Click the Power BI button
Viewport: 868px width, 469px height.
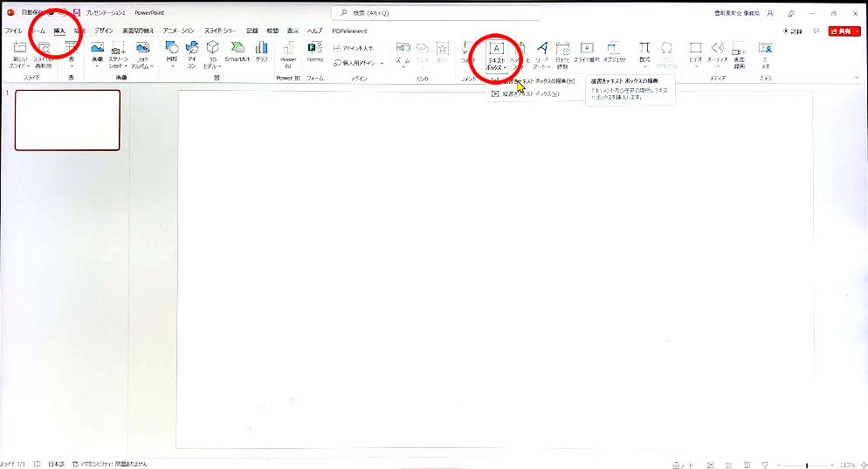coord(288,55)
